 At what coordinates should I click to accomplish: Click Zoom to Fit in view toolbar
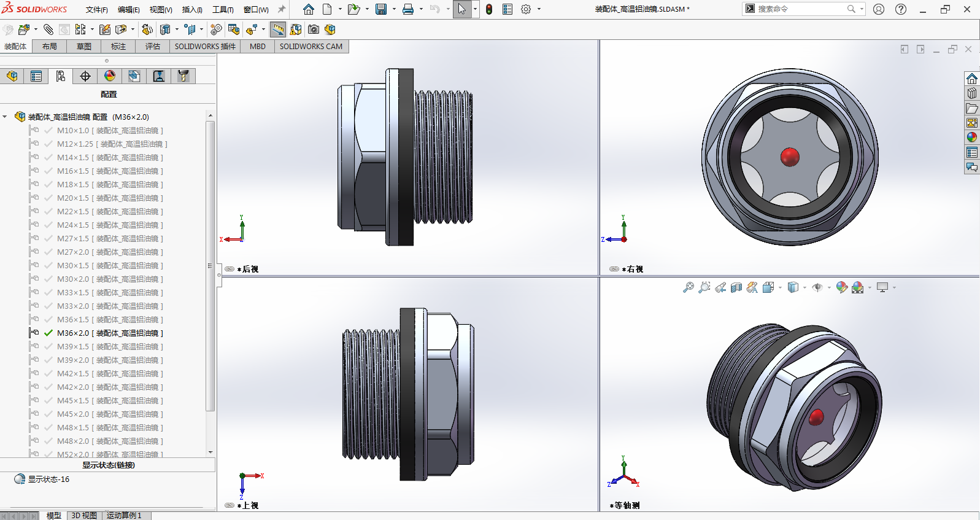(689, 287)
